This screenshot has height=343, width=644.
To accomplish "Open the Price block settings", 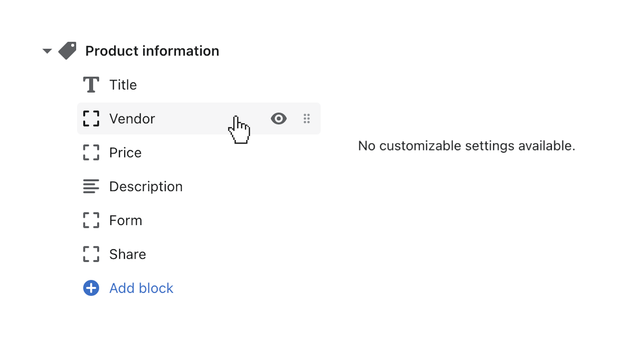I will (x=125, y=153).
